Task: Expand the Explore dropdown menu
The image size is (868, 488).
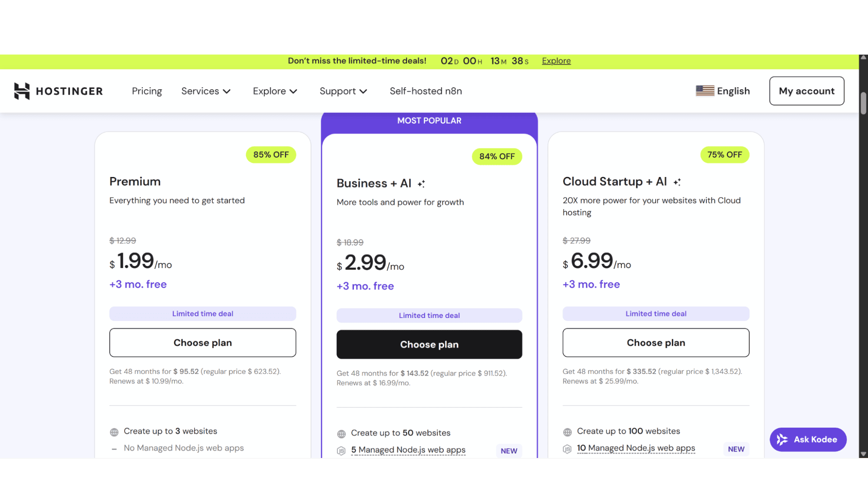Action: tap(275, 91)
